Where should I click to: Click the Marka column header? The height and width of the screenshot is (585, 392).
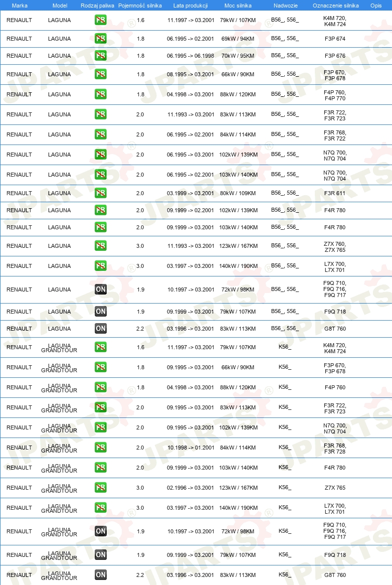pyautogui.click(x=20, y=6)
